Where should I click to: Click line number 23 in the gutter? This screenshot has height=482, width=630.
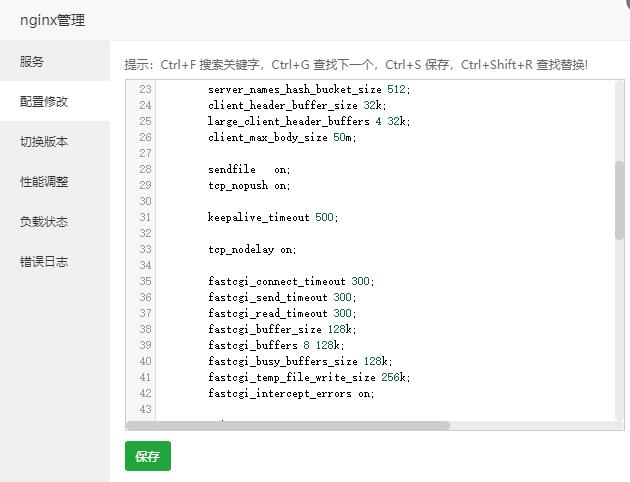click(145, 89)
